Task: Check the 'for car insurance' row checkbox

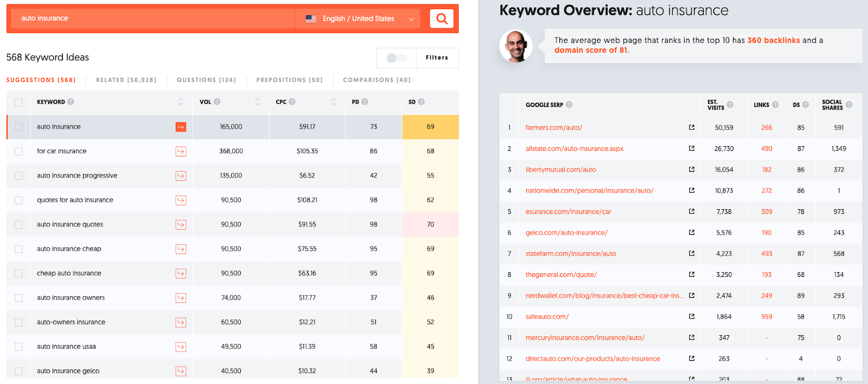Action: click(x=18, y=151)
